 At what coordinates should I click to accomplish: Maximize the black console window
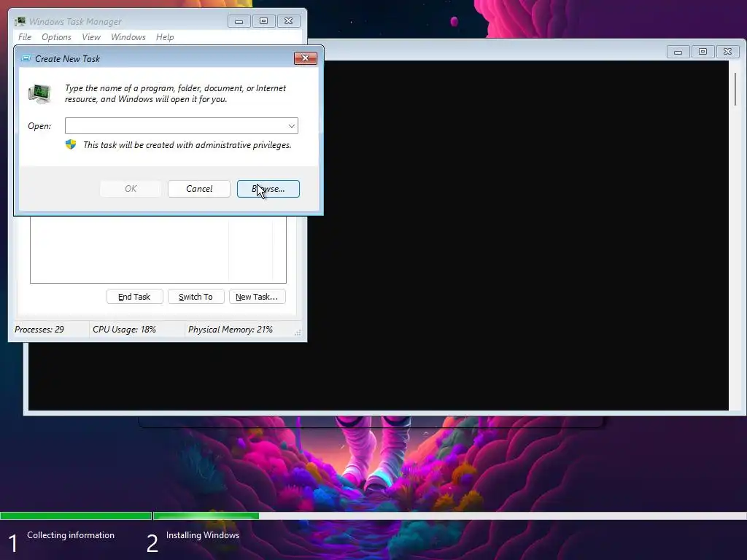pyautogui.click(x=703, y=52)
